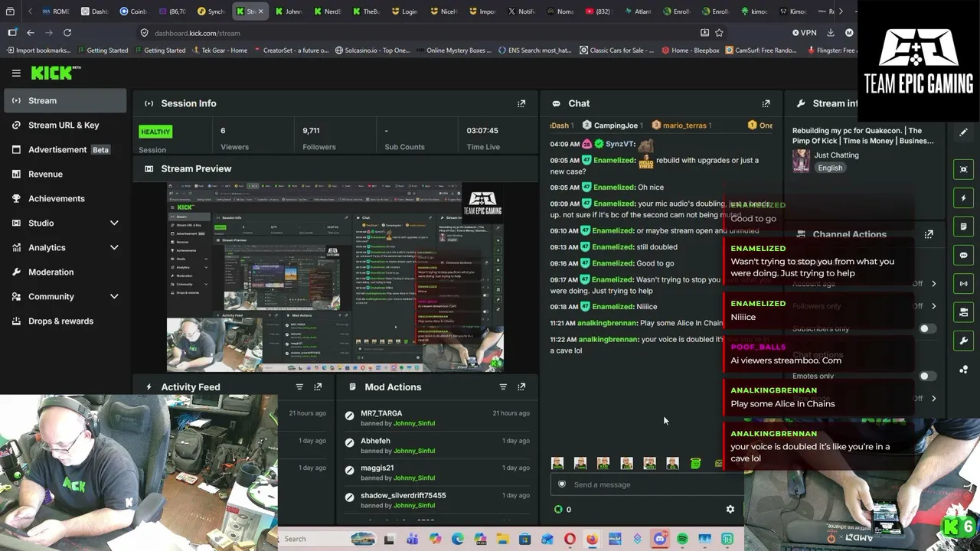
Task: Click the English language tag
Action: [x=830, y=168]
